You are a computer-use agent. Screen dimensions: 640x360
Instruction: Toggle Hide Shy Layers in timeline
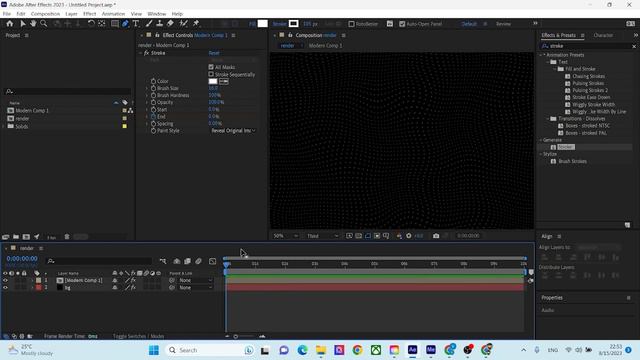click(177, 261)
